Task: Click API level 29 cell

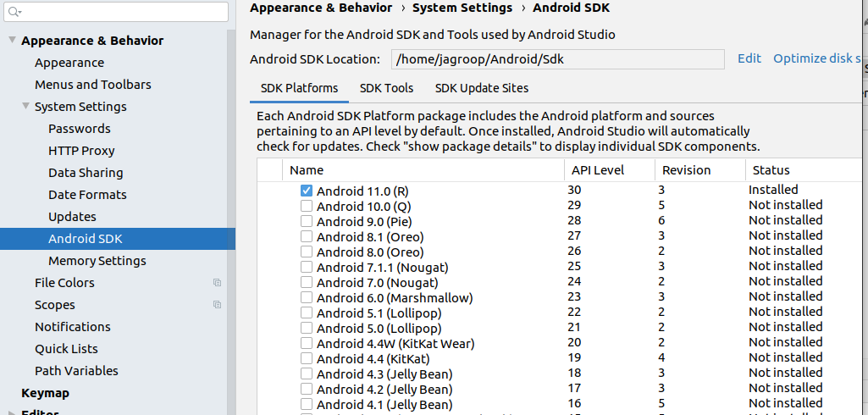Action: [x=575, y=205]
